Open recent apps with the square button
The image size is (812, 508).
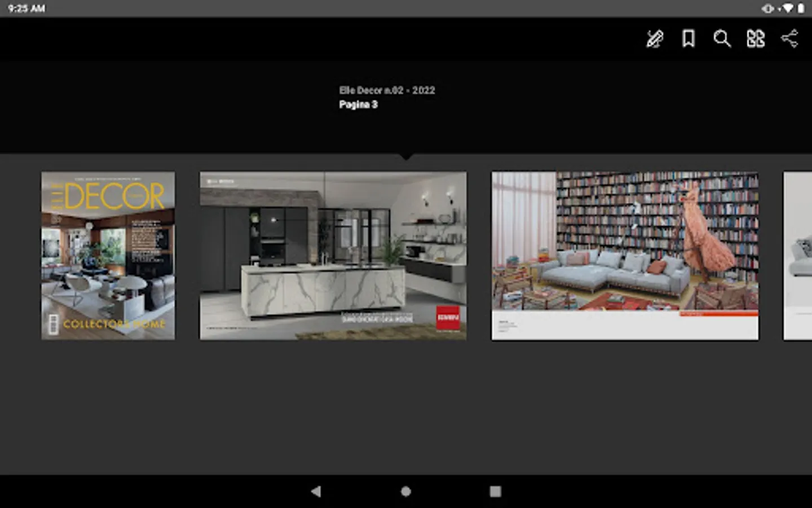point(495,491)
